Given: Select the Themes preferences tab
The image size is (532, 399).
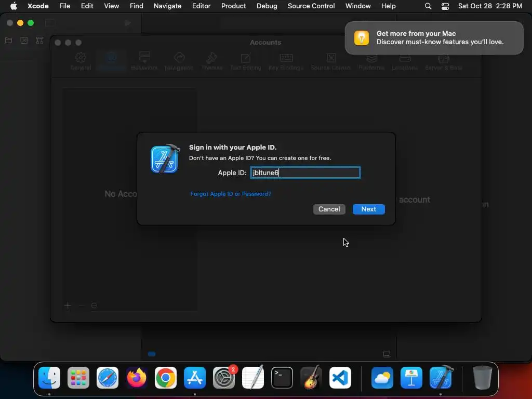Looking at the screenshot, I should tap(212, 61).
